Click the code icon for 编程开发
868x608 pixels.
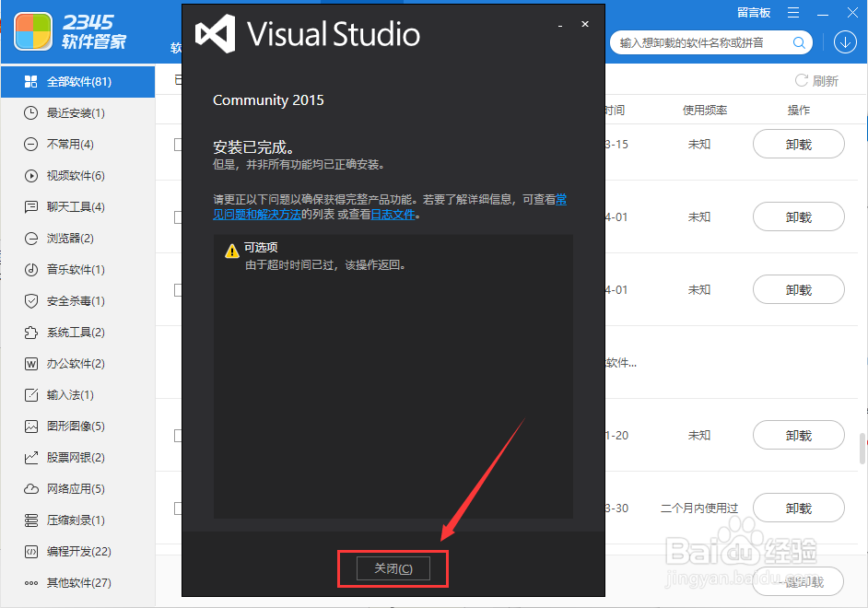[31, 552]
